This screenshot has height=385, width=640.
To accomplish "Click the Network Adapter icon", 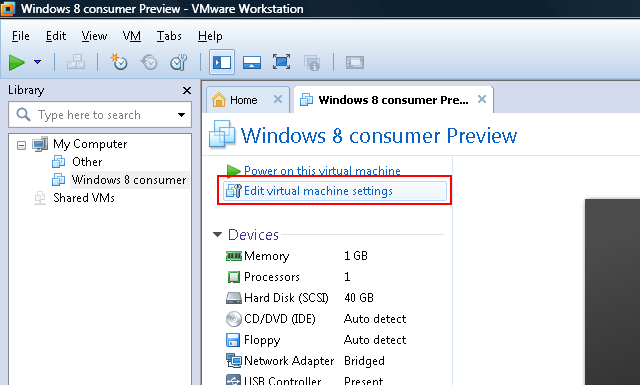I will pyautogui.click(x=234, y=361).
